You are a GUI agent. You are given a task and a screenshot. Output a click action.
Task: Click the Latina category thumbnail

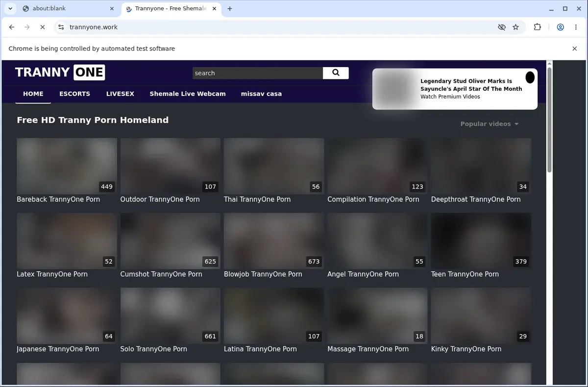click(274, 315)
